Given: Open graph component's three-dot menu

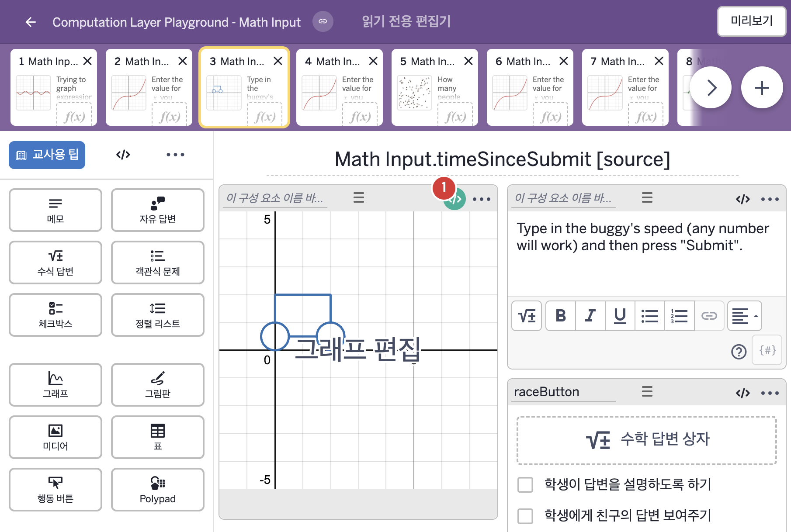Looking at the screenshot, I should (482, 199).
